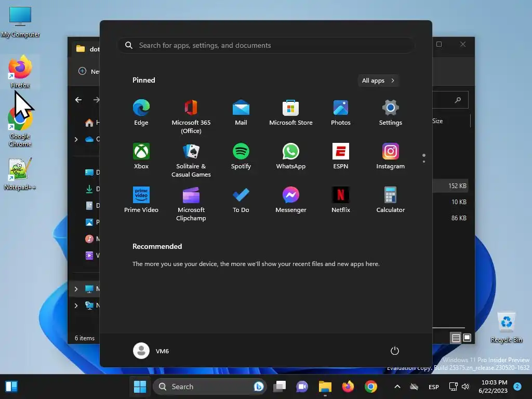Open Edge from pinned apps
Viewport: 532px width, 399px height.
(x=141, y=113)
